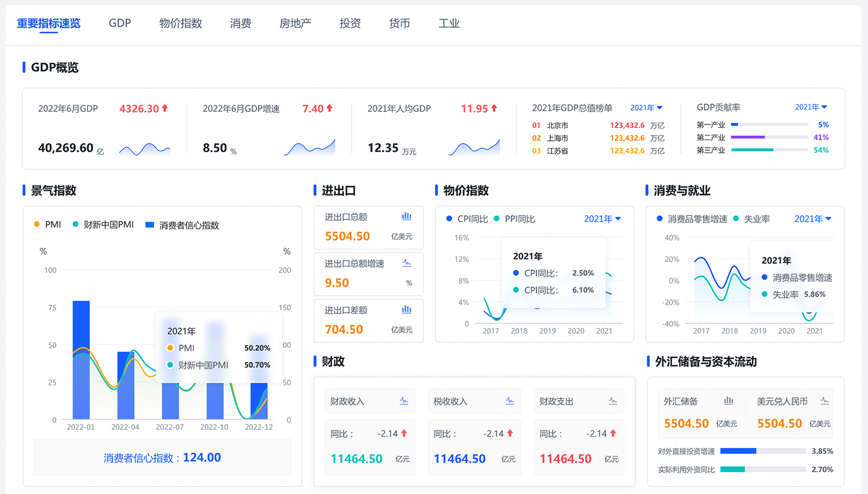Toggle 消费者信心指数 legend series
Screen dimensions: 868x494
point(182,225)
